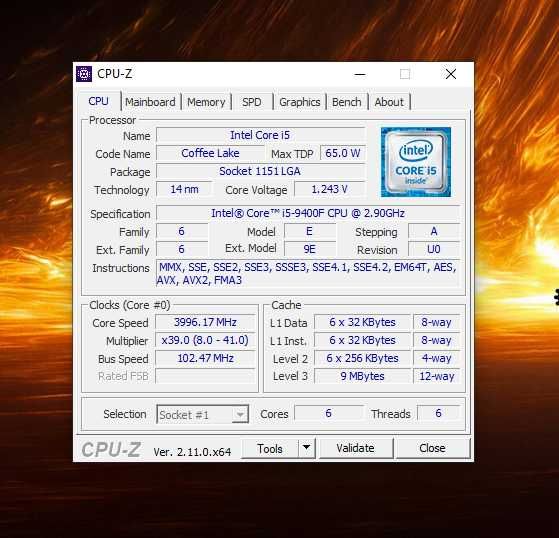Click the L1 Inst. 6 x 32 KBytes value
The image size is (559, 538).
point(362,340)
